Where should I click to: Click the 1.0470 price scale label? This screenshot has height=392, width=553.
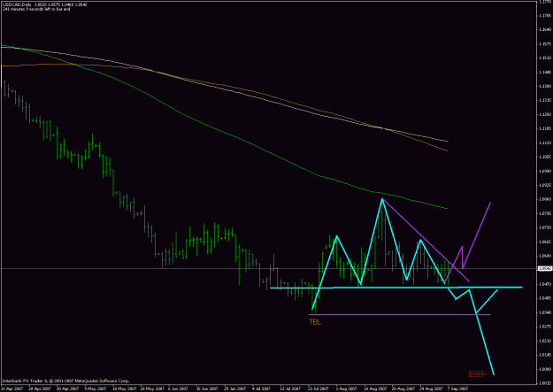[545, 284]
